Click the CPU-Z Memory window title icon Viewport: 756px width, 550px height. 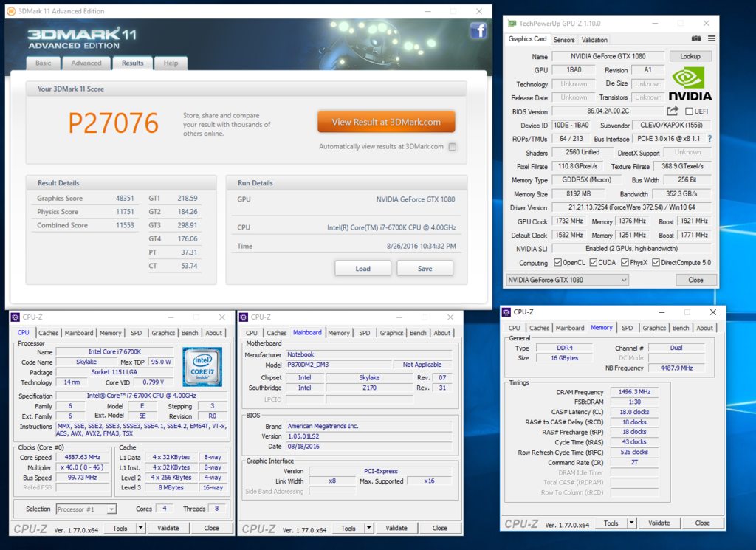(x=506, y=312)
